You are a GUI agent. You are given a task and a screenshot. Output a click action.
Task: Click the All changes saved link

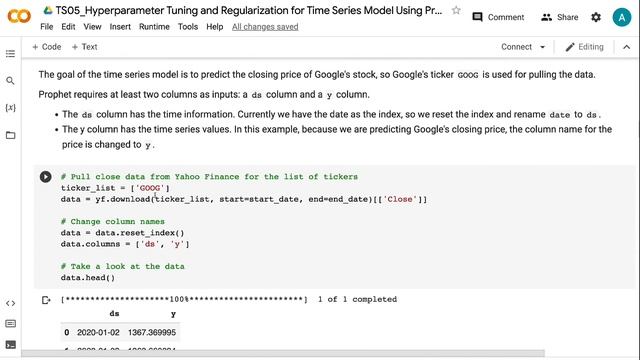point(265,27)
